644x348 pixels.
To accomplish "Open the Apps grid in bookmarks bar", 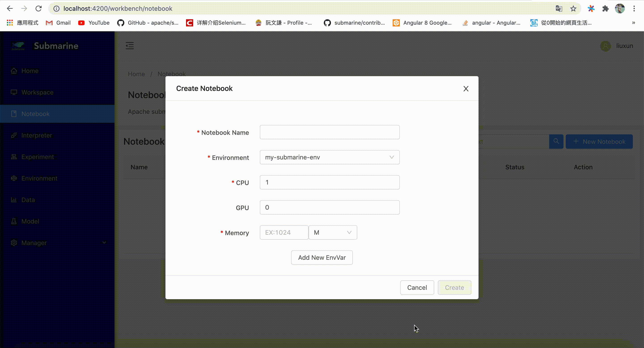I will pyautogui.click(x=10, y=23).
